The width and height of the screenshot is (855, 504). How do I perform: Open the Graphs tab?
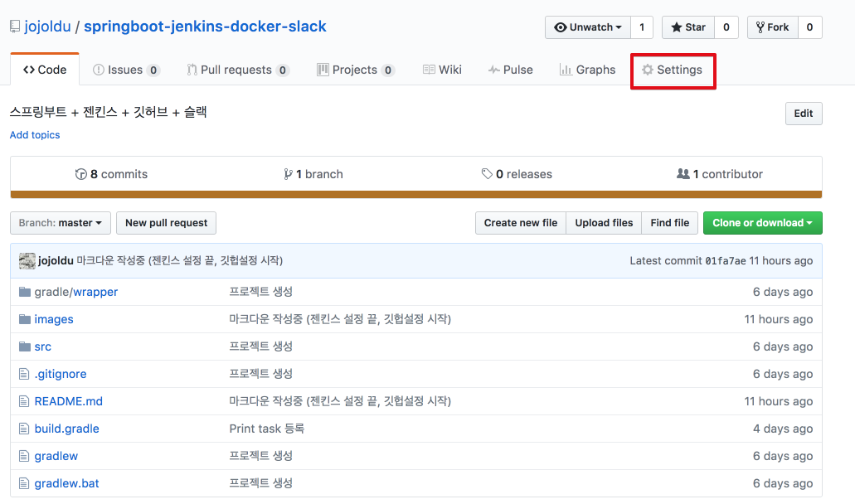587,70
